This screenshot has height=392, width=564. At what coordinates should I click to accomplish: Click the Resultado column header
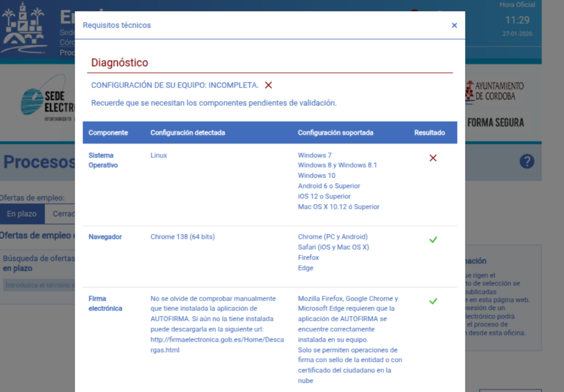tap(429, 133)
